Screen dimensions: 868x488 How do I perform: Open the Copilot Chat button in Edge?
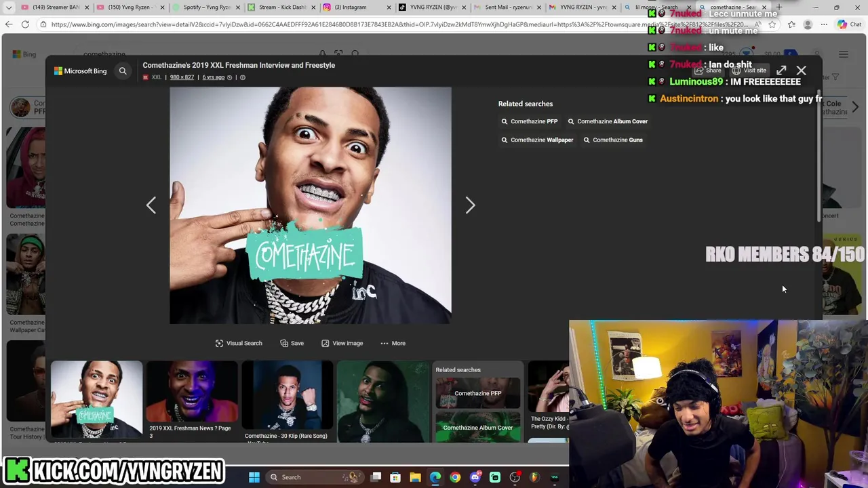[x=850, y=24]
